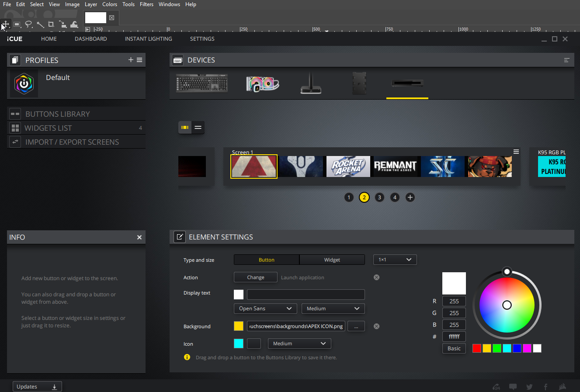Pick the red basic color swatch

click(476, 348)
